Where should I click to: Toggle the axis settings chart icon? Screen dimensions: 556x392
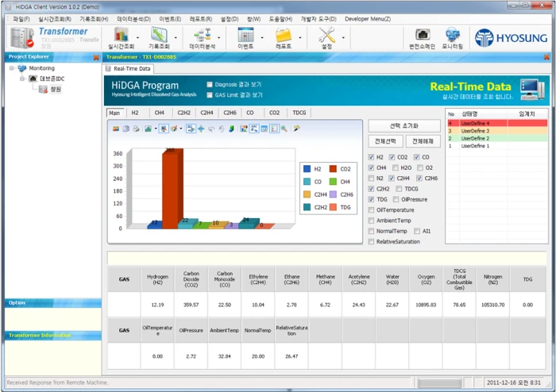pyautogui.click(x=274, y=129)
